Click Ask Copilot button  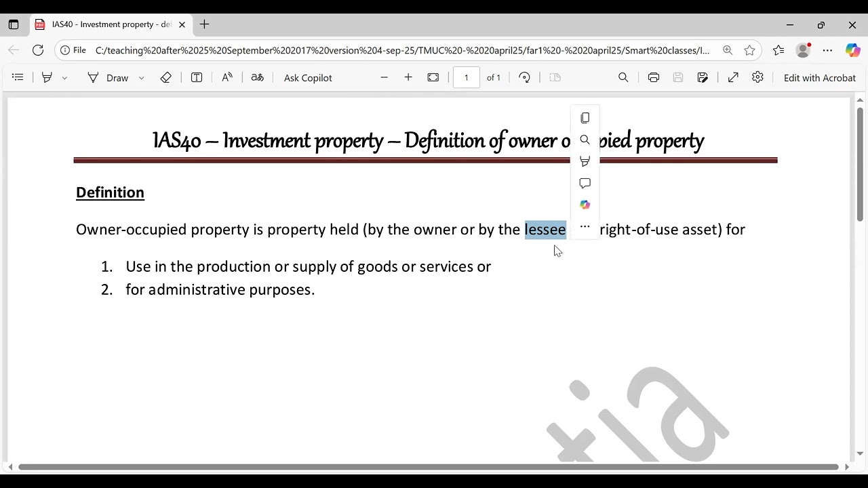(308, 78)
